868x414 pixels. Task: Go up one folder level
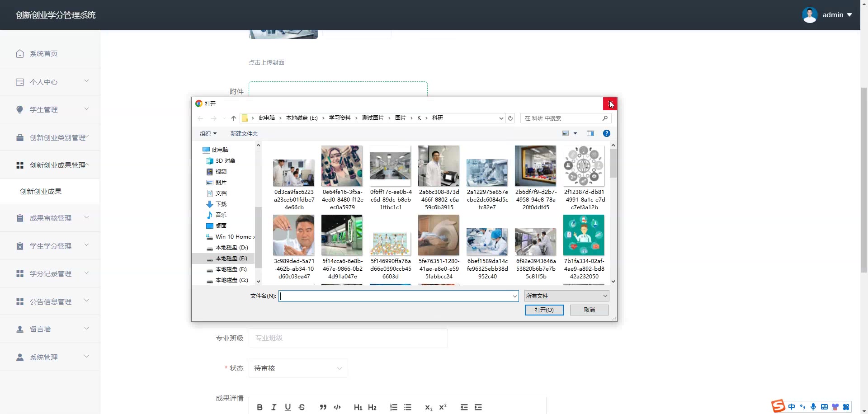pyautogui.click(x=234, y=118)
